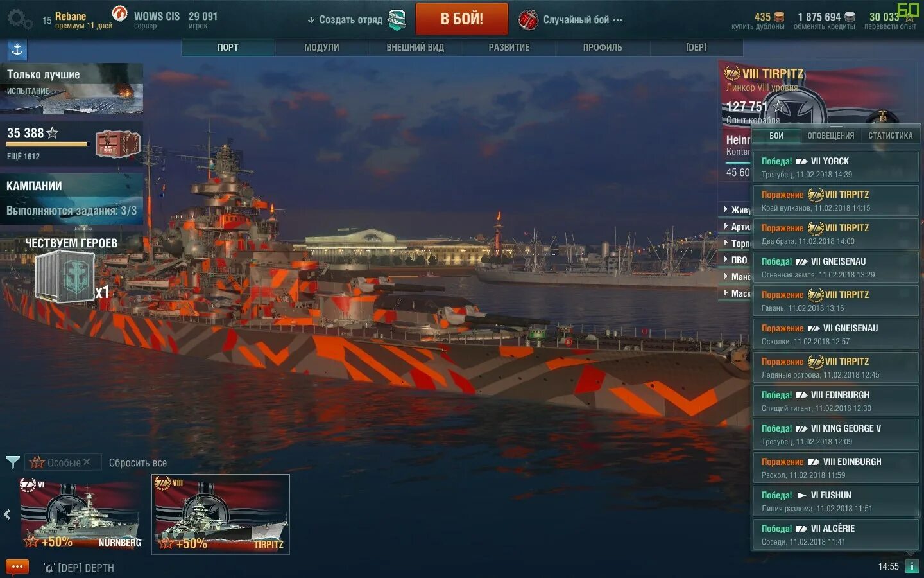Click the doubloons coin icon
This screenshot has height=578, width=924.
click(x=779, y=17)
